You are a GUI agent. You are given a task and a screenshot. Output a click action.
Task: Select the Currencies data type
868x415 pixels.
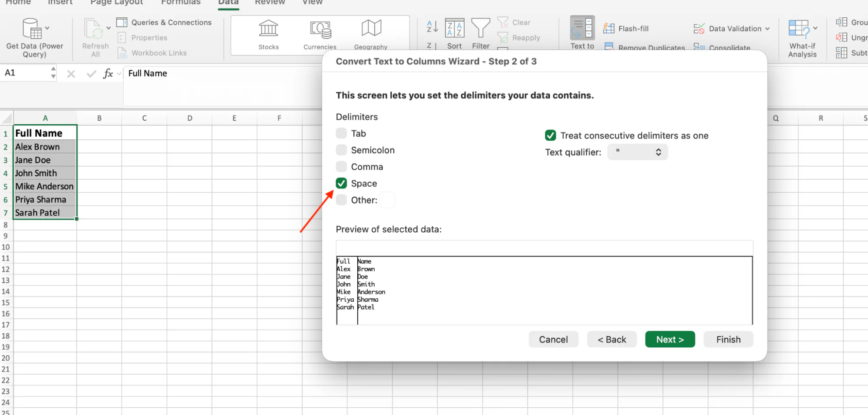[320, 35]
